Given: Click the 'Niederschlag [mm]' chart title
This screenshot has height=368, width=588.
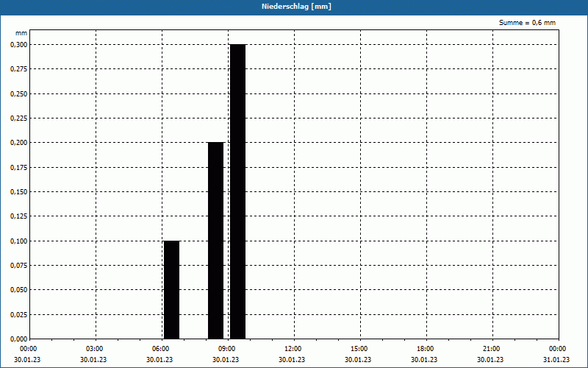Looking at the screenshot, I should point(296,7).
